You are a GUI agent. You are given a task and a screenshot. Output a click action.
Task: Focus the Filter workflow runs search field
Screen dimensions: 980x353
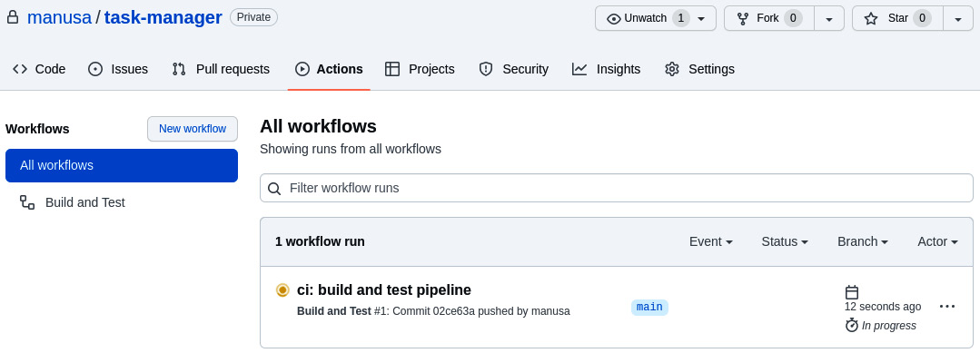click(x=617, y=188)
